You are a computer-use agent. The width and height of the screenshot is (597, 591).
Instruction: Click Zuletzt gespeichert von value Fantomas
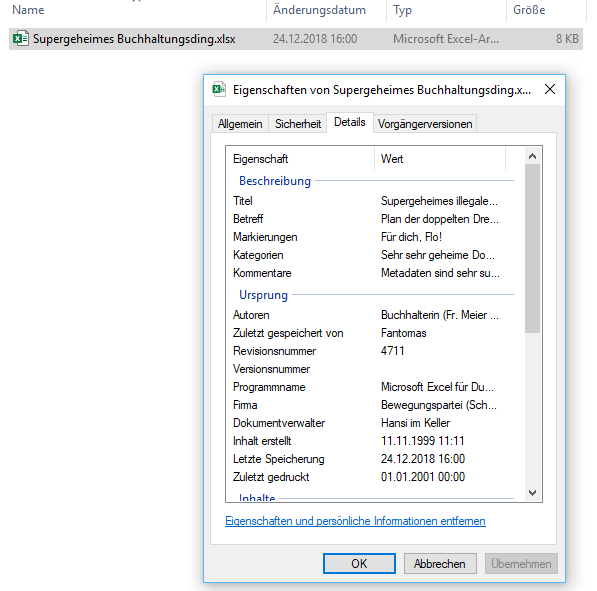pos(404,333)
